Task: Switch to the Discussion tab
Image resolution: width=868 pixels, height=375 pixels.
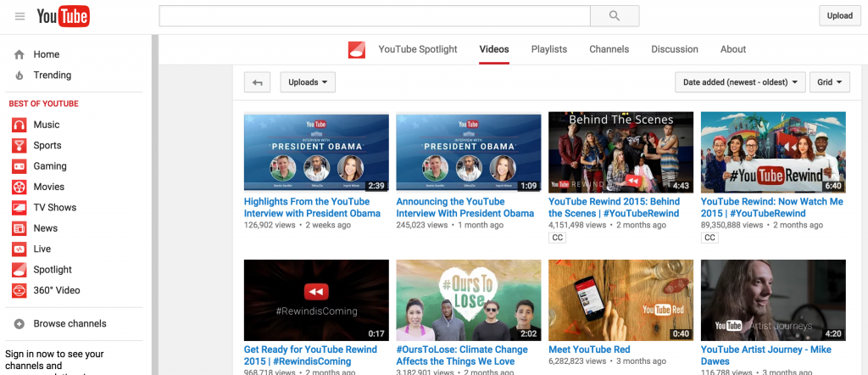Action: (x=675, y=49)
